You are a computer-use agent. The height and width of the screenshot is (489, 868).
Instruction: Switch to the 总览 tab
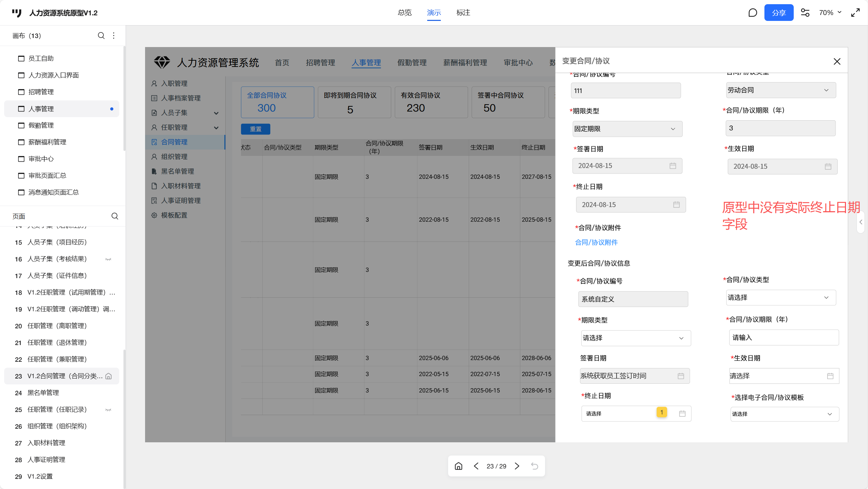[405, 13]
